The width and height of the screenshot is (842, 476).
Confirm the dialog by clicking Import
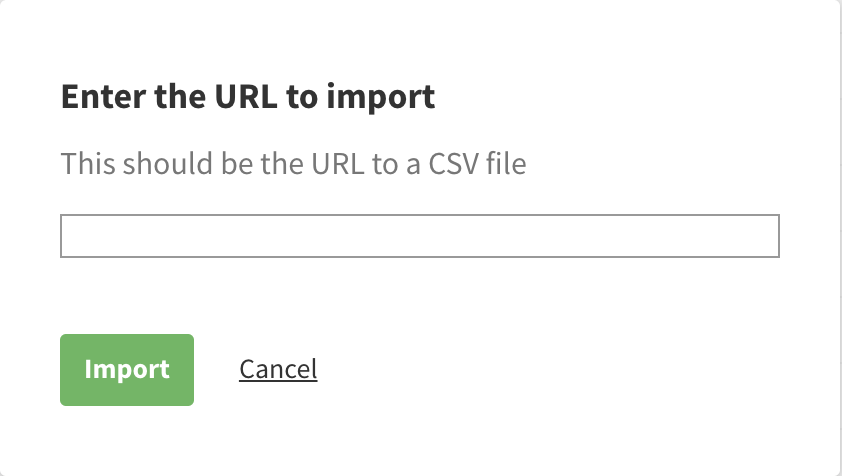tap(127, 370)
